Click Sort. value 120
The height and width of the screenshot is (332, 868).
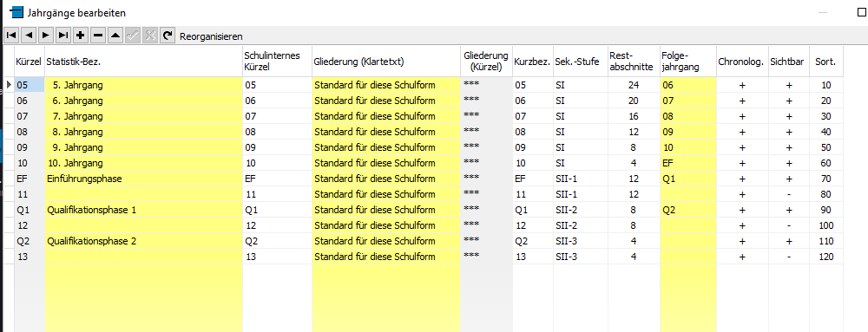pos(826,257)
